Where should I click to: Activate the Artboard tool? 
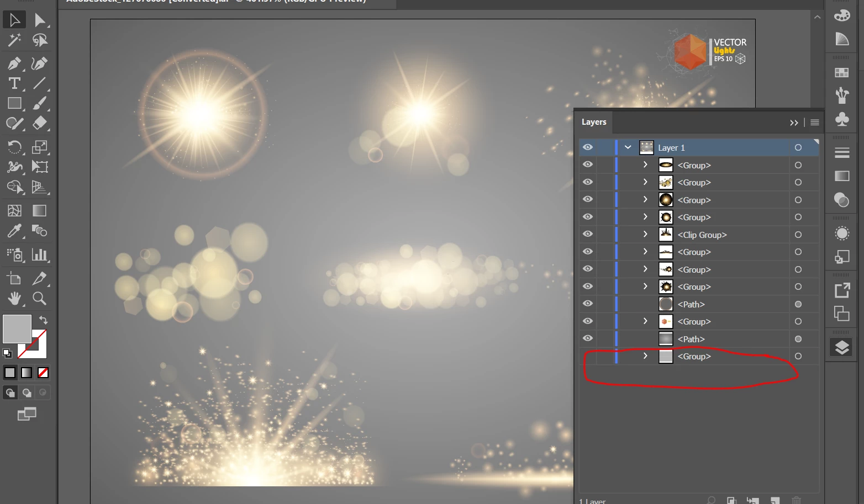pos(14,278)
